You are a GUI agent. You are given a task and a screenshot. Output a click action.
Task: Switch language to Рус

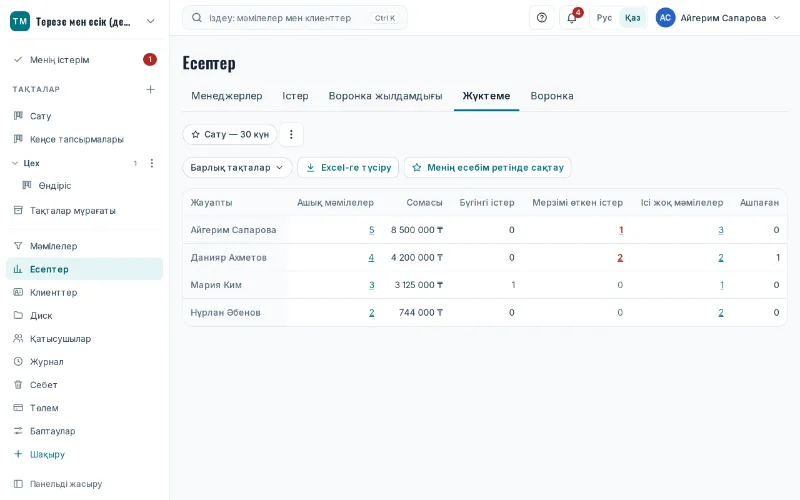(604, 18)
